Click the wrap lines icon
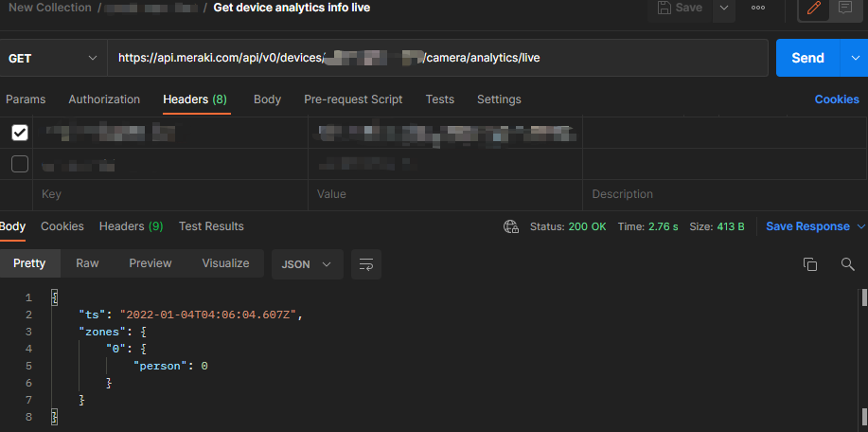This screenshot has width=868, height=432. click(x=366, y=264)
